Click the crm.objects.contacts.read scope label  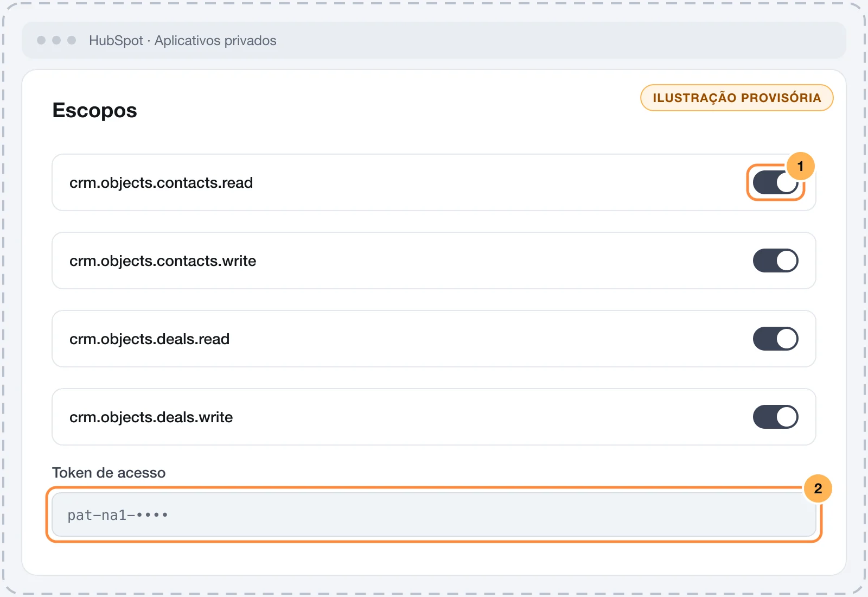coord(161,183)
